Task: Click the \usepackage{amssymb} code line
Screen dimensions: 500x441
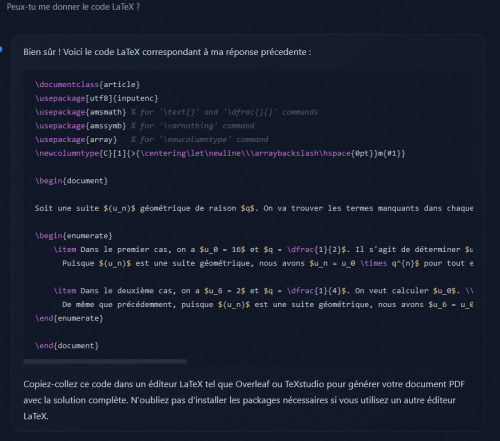Action: (x=145, y=126)
